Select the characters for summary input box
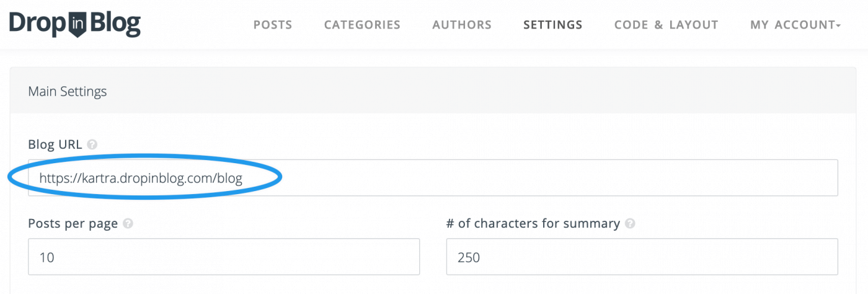This screenshot has height=294, width=868. [x=642, y=257]
